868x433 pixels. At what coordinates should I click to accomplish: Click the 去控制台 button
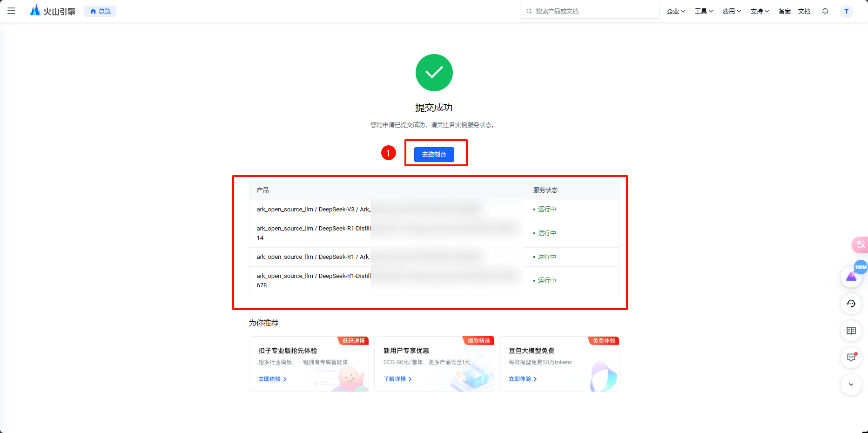pos(434,154)
